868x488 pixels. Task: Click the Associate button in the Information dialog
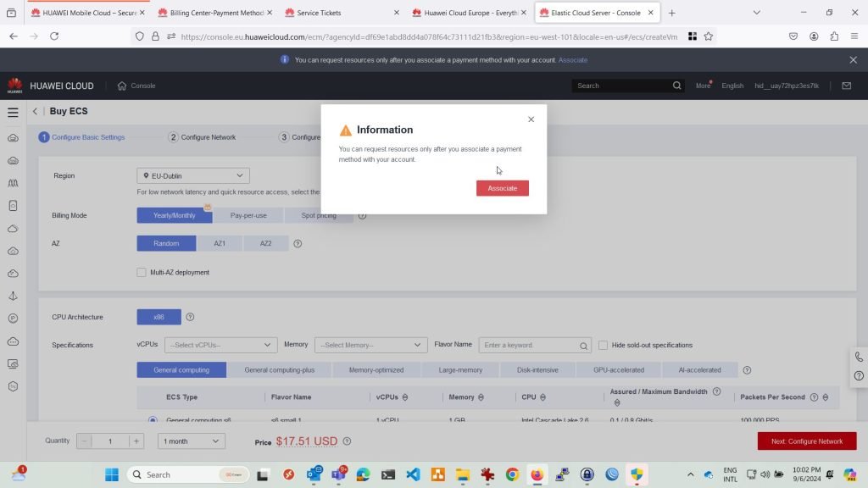[x=502, y=188]
